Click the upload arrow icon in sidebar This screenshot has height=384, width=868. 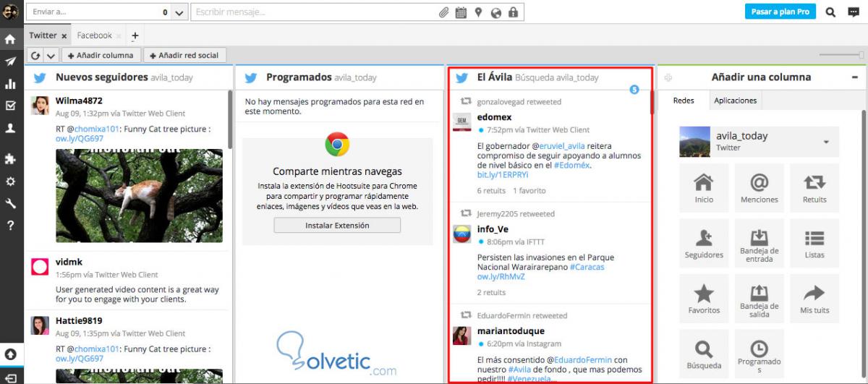10,354
